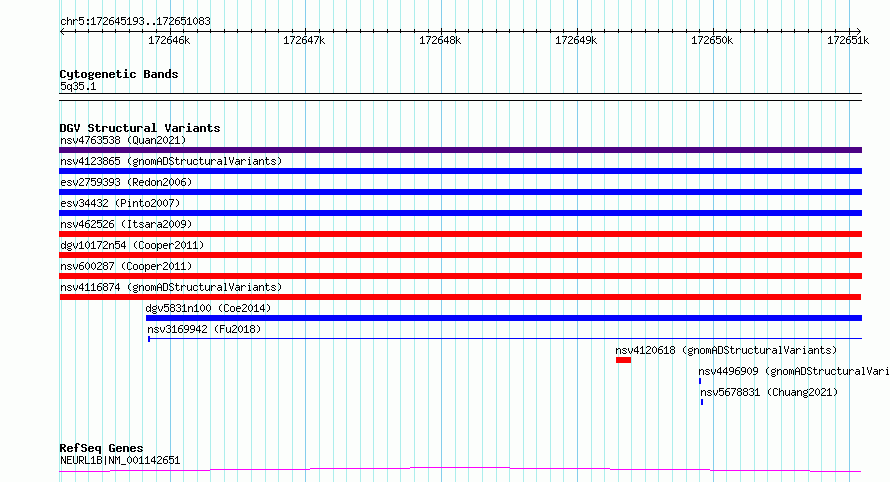Click the nsv4496909 variant label
Viewport: 890px width, 482px height.
pos(794,371)
